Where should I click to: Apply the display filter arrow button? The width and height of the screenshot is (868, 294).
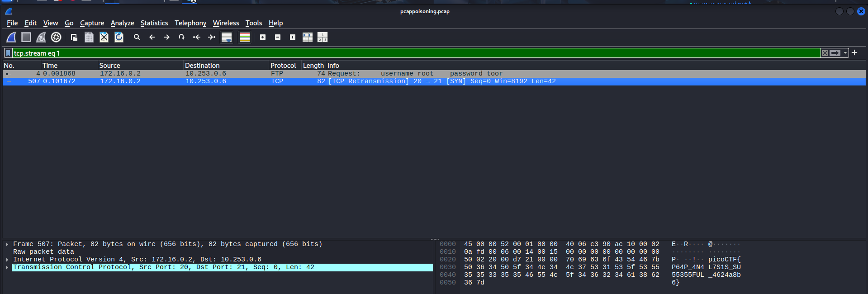(835, 53)
